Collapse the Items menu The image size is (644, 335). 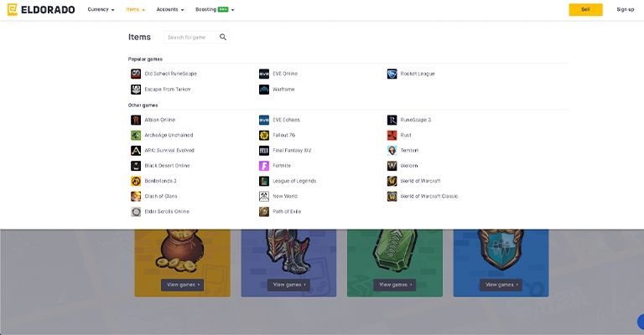pos(135,9)
